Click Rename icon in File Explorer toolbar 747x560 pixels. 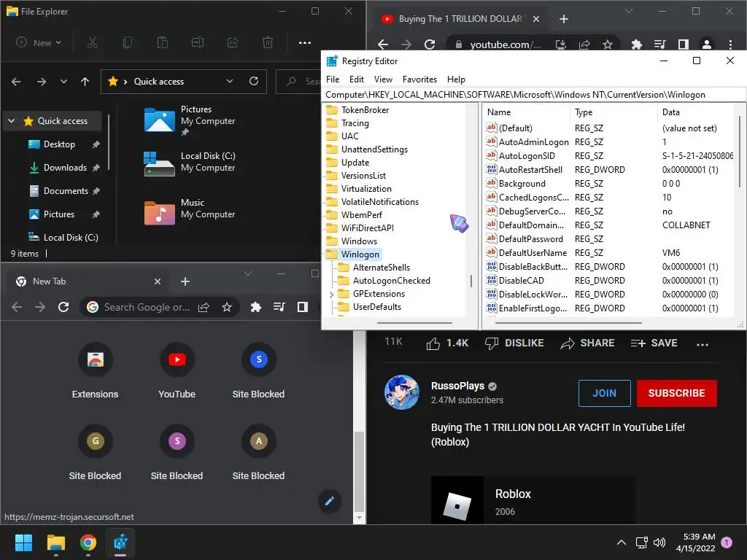pos(197,42)
